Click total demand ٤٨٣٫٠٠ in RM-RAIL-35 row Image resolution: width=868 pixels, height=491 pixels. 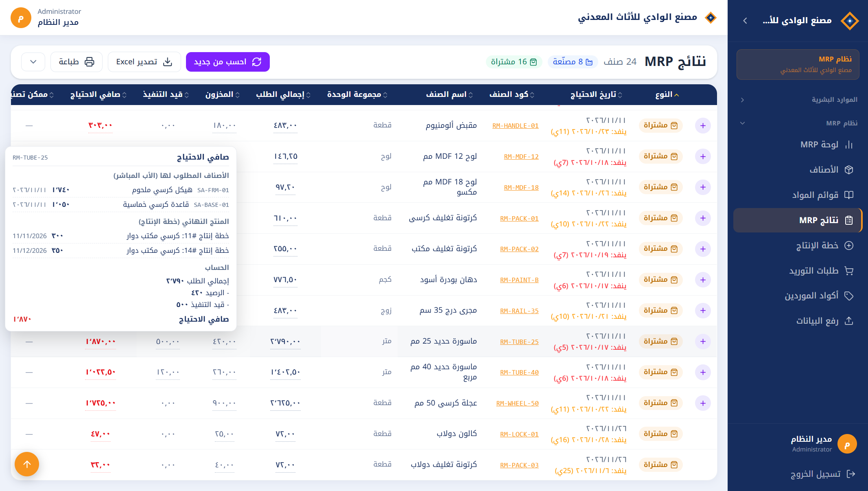(x=285, y=311)
